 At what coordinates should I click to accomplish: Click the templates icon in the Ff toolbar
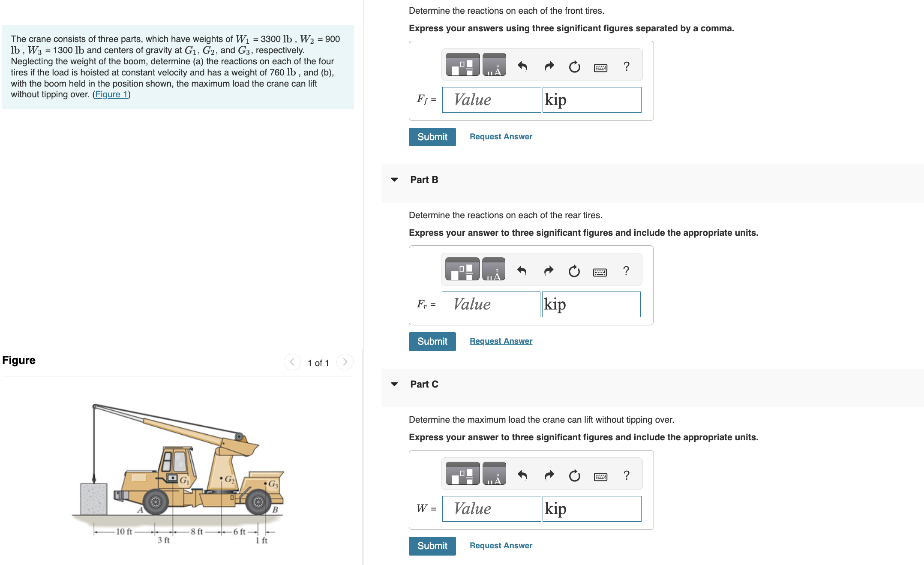pos(462,65)
